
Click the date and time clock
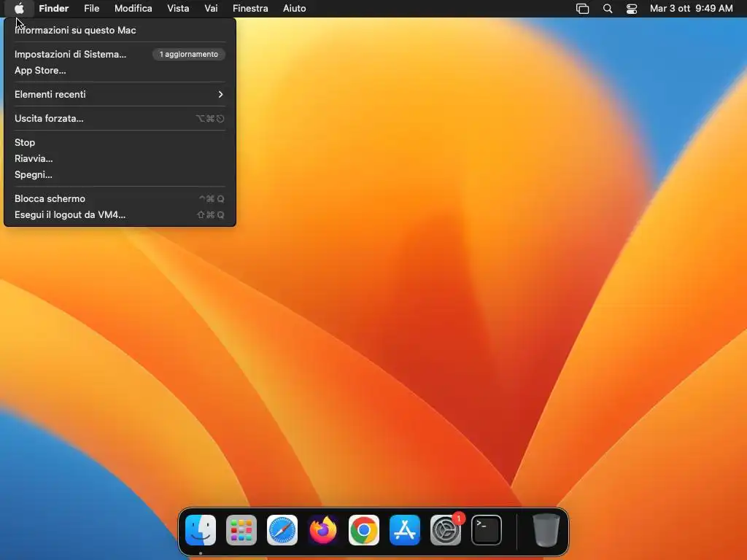pos(692,9)
